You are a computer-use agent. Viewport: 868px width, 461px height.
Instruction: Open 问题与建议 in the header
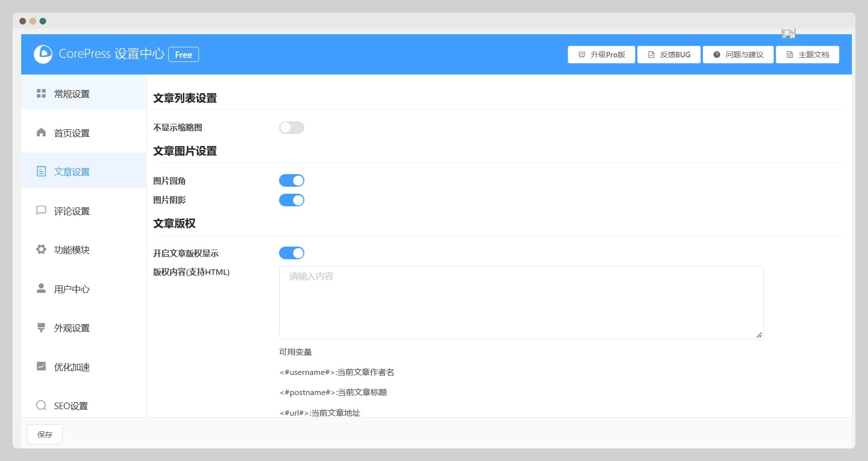pos(738,55)
